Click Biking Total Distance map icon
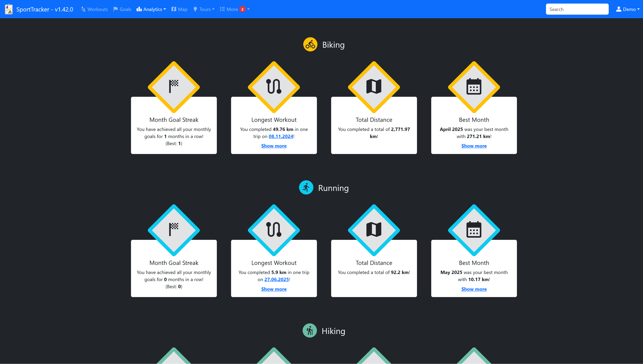The width and height of the screenshot is (643, 364). (x=374, y=86)
